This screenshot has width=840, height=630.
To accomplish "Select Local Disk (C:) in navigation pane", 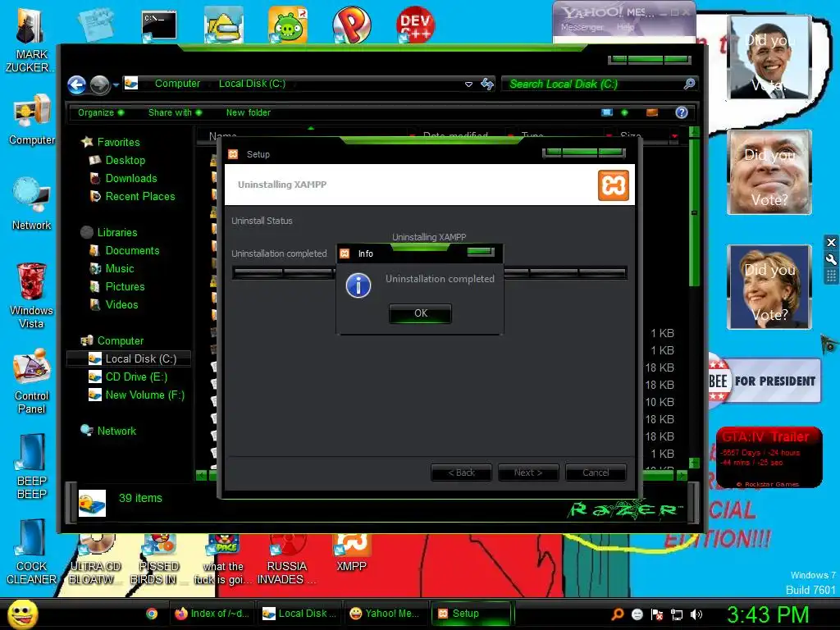I will (129, 359).
